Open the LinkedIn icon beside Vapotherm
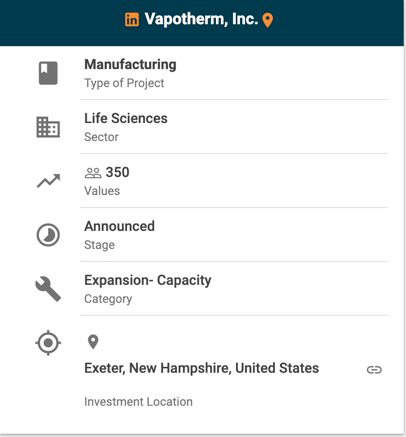Screen dimensions: 406x437 click(132, 19)
